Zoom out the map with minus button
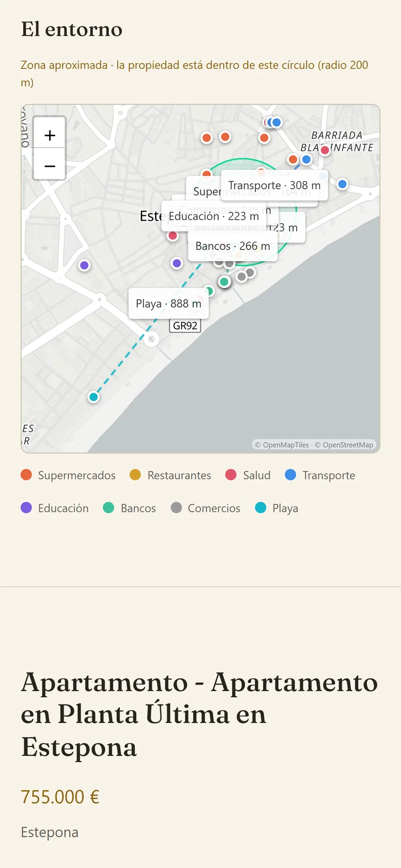 pyautogui.click(x=49, y=166)
